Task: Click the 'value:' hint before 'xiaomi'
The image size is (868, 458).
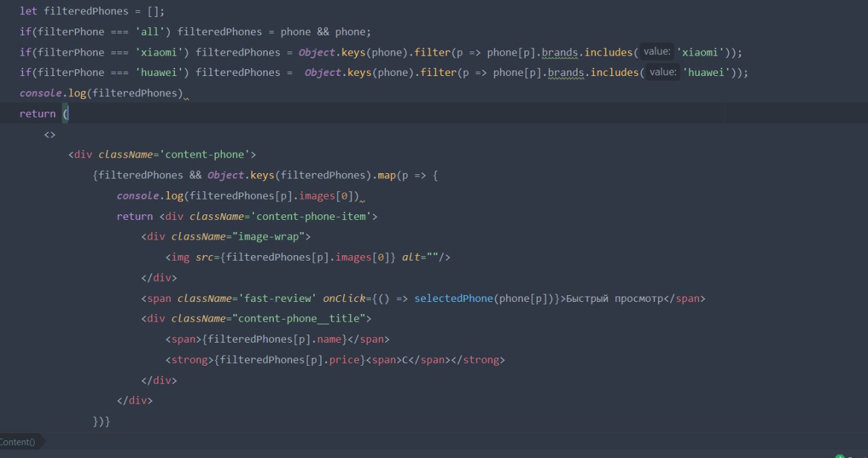Action: 656,52
